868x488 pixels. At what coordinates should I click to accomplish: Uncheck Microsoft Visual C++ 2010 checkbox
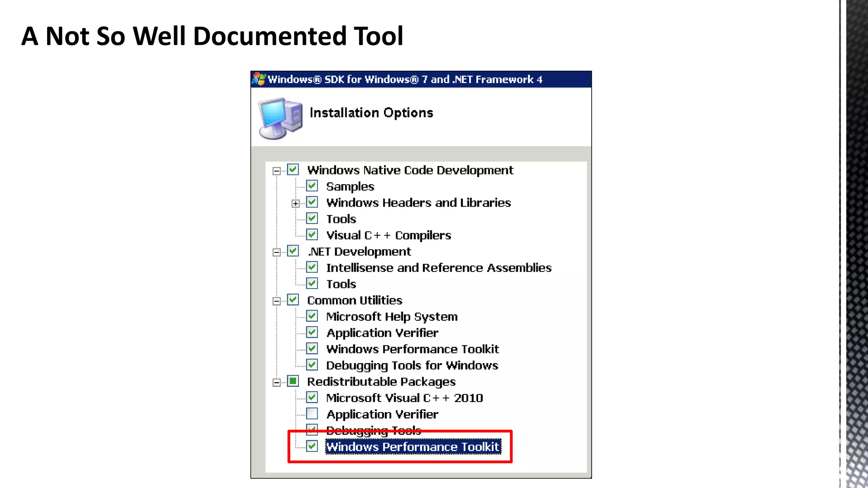pyautogui.click(x=312, y=397)
